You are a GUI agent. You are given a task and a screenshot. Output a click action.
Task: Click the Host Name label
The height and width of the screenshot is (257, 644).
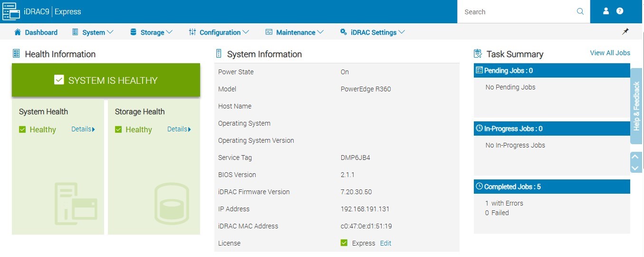pos(235,106)
